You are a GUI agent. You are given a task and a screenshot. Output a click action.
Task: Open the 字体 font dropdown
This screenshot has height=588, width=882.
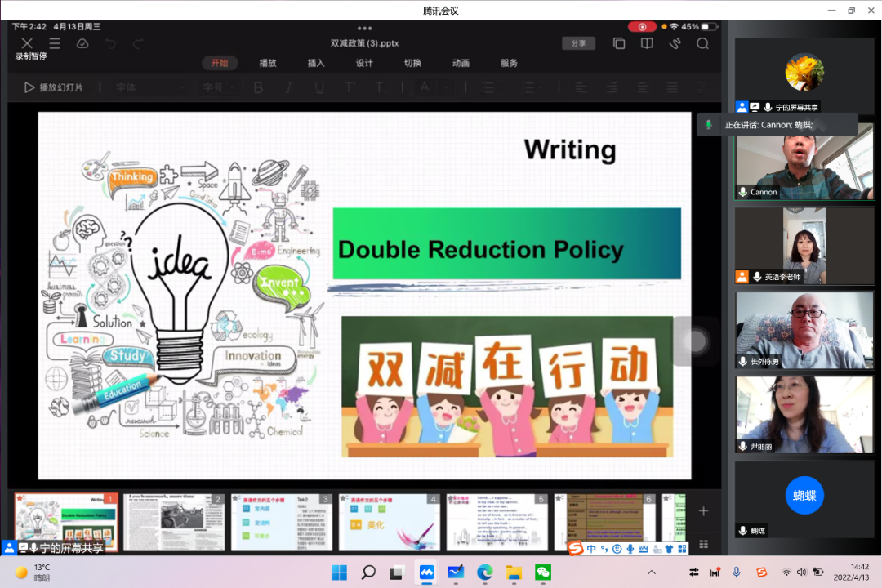click(149, 87)
